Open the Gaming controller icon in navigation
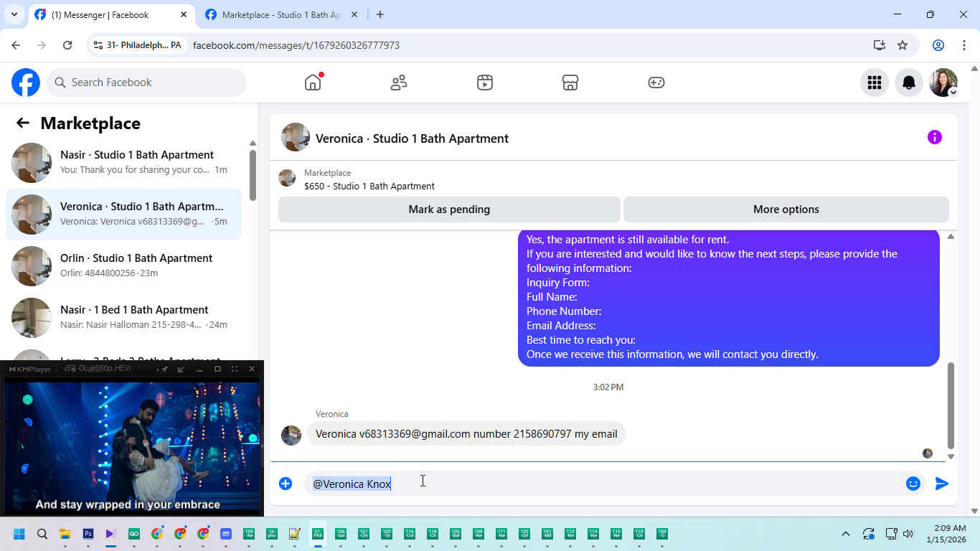The width and height of the screenshot is (980, 551). pyautogui.click(x=656, y=83)
